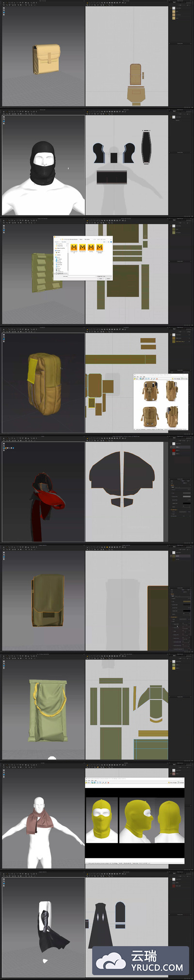Click tan pouch model in top 3D window

(47, 59)
